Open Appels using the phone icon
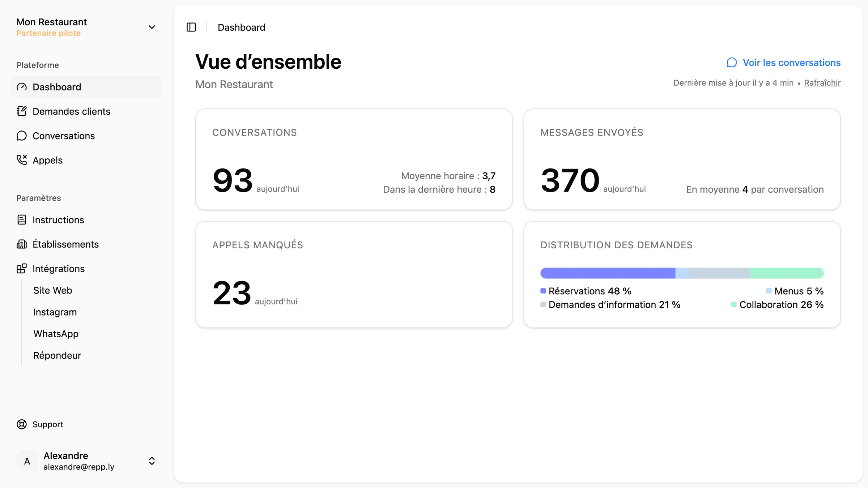868x488 pixels. 22,160
